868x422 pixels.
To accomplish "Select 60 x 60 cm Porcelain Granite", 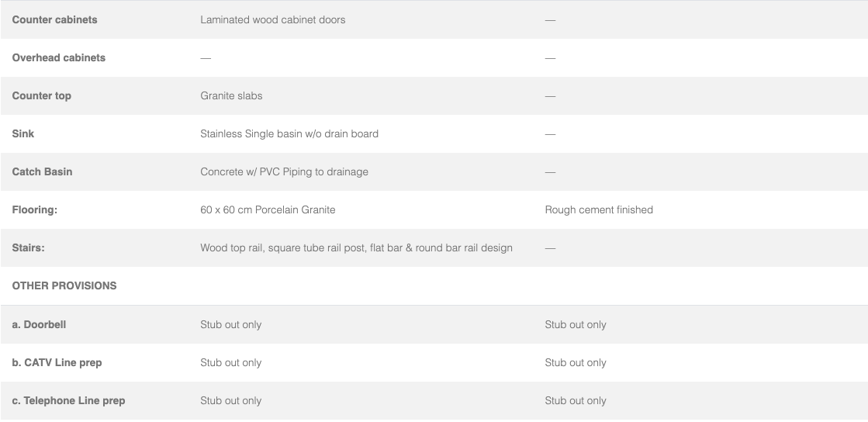I will coord(268,210).
